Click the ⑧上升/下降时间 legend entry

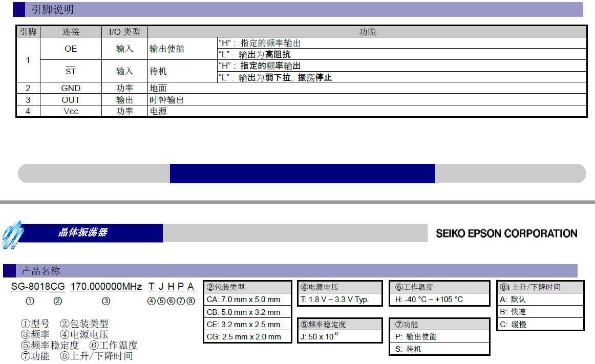(96, 356)
